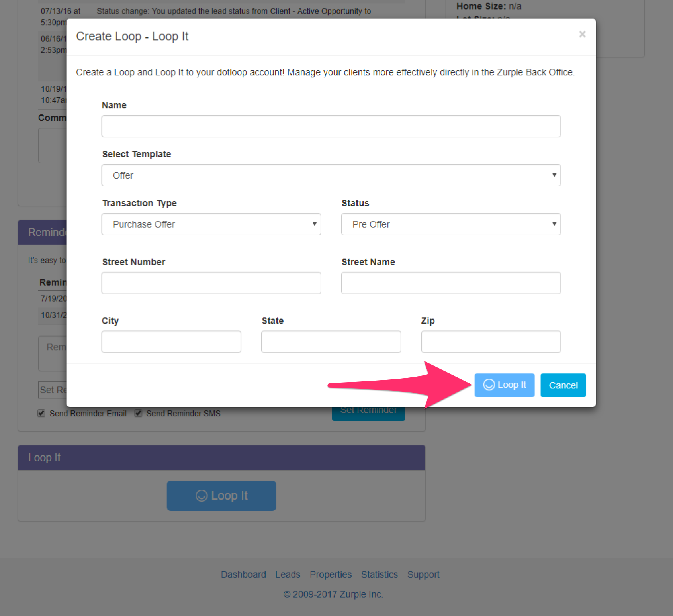Click the Loop It button to create the loop
The width and height of the screenshot is (673, 616).
click(504, 385)
